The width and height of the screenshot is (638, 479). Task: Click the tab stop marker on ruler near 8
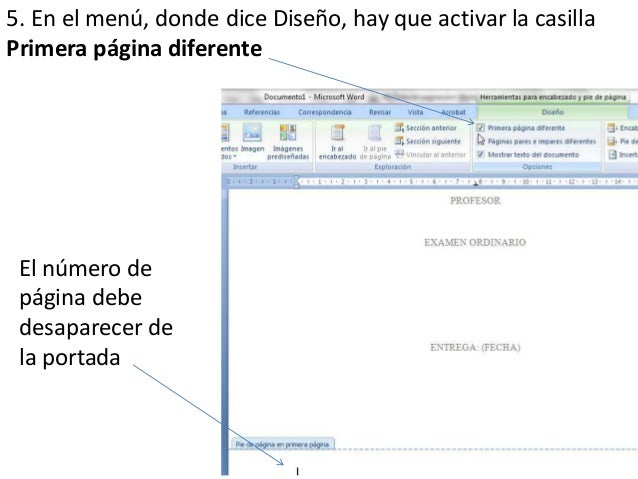(x=476, y=184)
